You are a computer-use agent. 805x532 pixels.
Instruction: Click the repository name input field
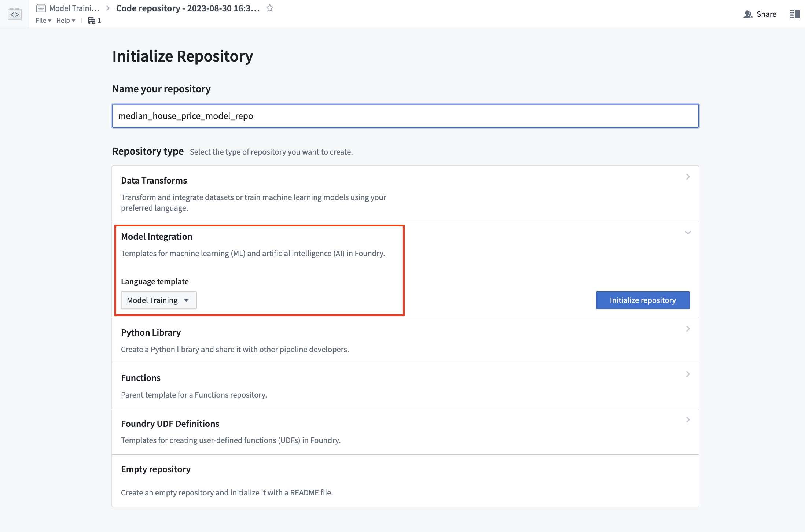pos(405,116)
